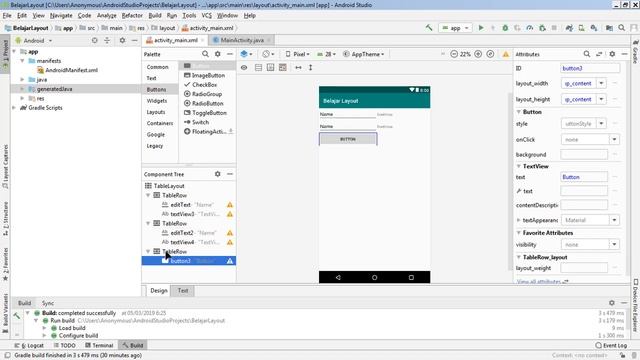Open the Sync tab in Build panel
This screenshot has width=640, height=360.
(x=48, y=303)
